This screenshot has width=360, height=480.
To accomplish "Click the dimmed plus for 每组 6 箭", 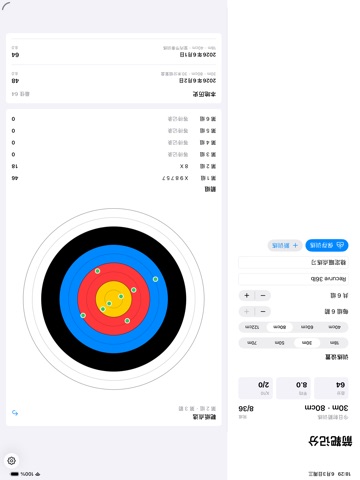I will [x=247, y=312].
